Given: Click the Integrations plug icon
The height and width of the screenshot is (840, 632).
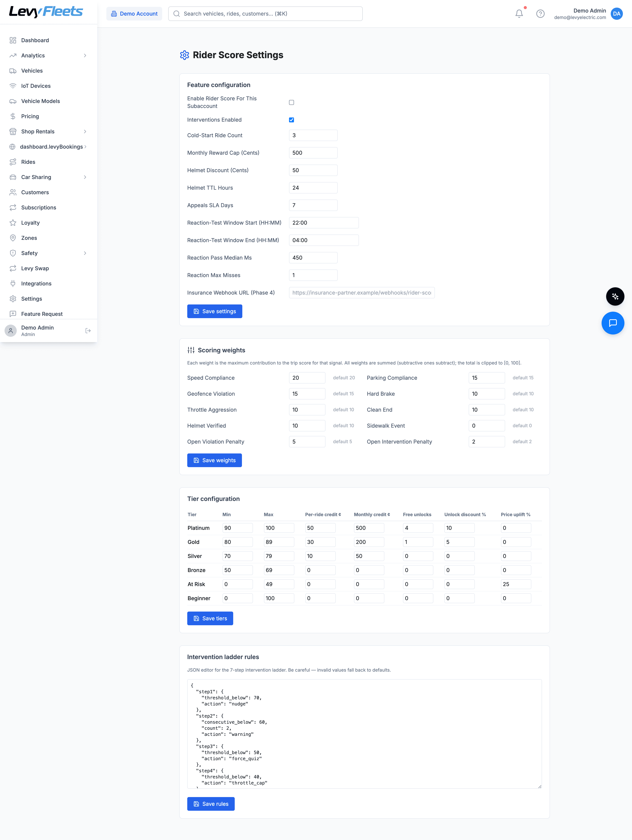Looking at the screenshot, I should 13,283.
